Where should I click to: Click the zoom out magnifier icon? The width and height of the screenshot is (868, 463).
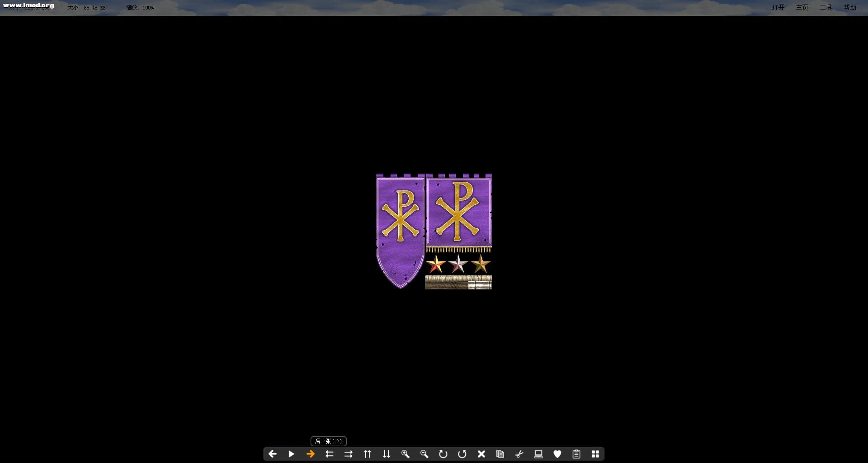point(424,454)
